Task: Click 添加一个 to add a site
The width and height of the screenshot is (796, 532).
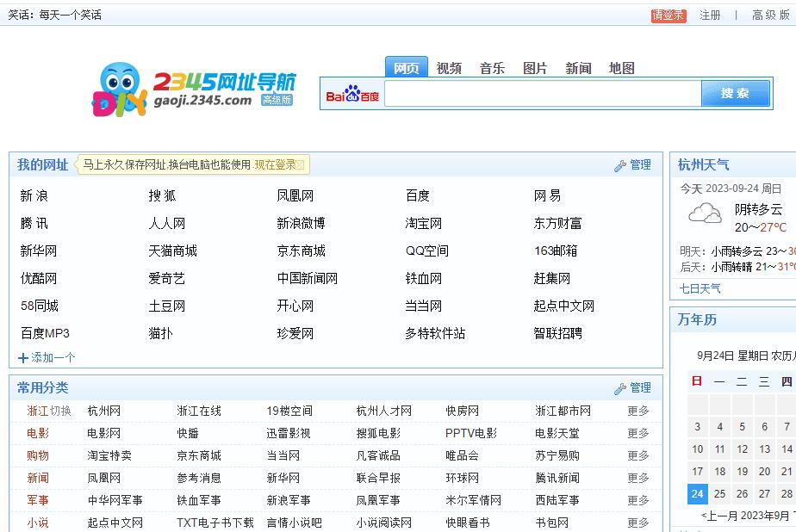Action: pos(53,357)
